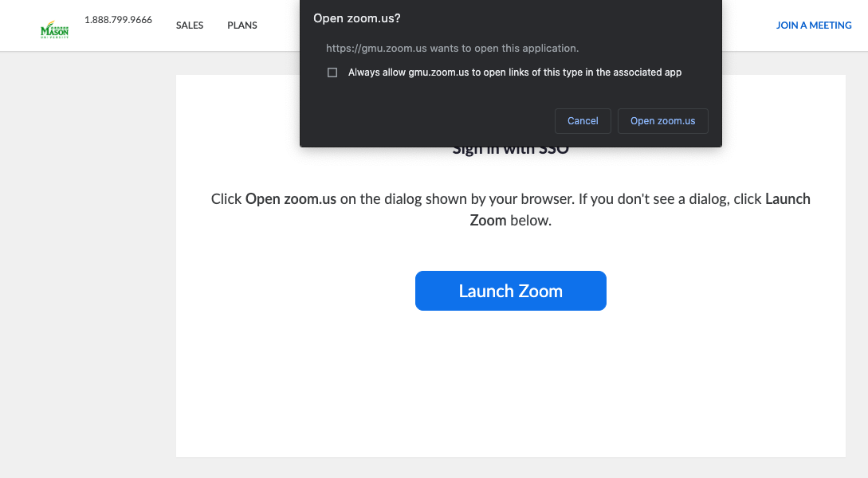Image resolution: width=868 pixels, height=478 pixels.
Task: Click the gmu.zoom.us URL text in the dialog
Action: [x=452, y=48]
